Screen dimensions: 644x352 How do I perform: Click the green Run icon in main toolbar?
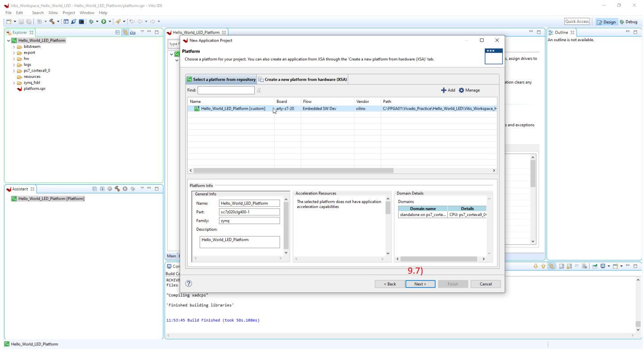(x=104, y=21)
